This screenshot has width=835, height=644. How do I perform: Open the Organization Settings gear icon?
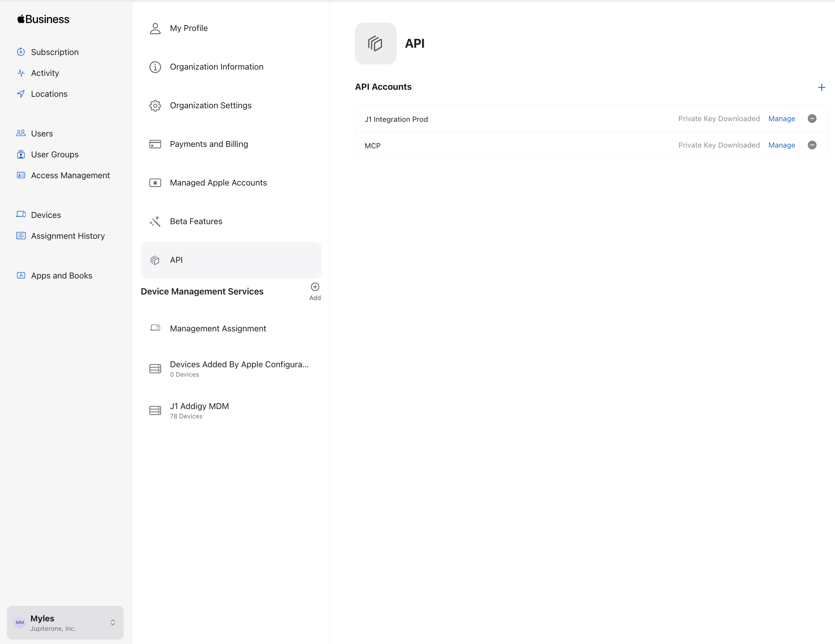tap(155, 105)
